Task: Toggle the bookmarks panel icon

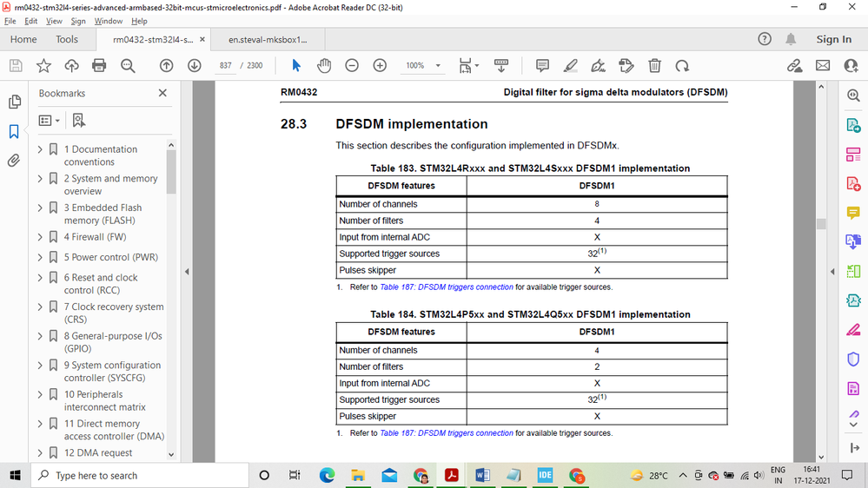Action: pyautogui.click(x=15, y=131)
